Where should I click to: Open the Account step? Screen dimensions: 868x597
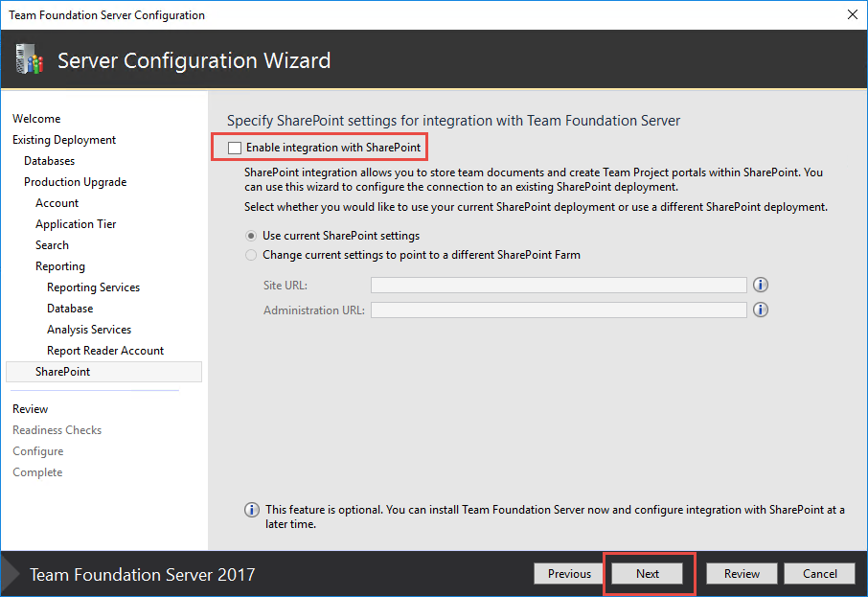point(57,203)
